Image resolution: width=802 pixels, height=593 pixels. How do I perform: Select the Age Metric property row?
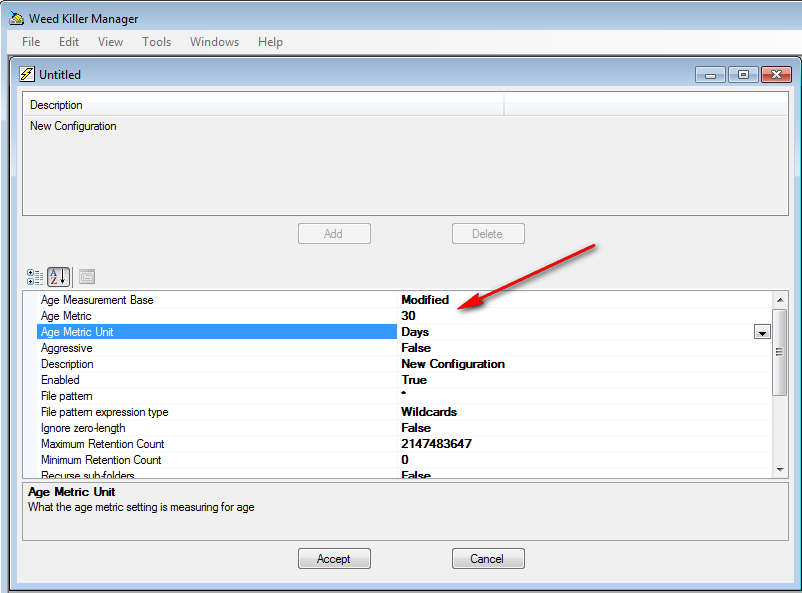pyautogui.click(x=217, y=316)
